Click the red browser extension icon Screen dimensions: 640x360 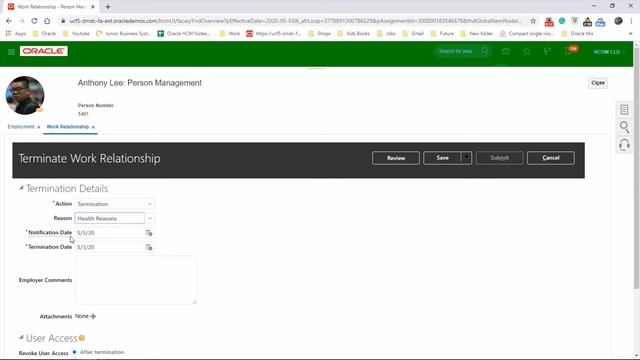(549, 21)
